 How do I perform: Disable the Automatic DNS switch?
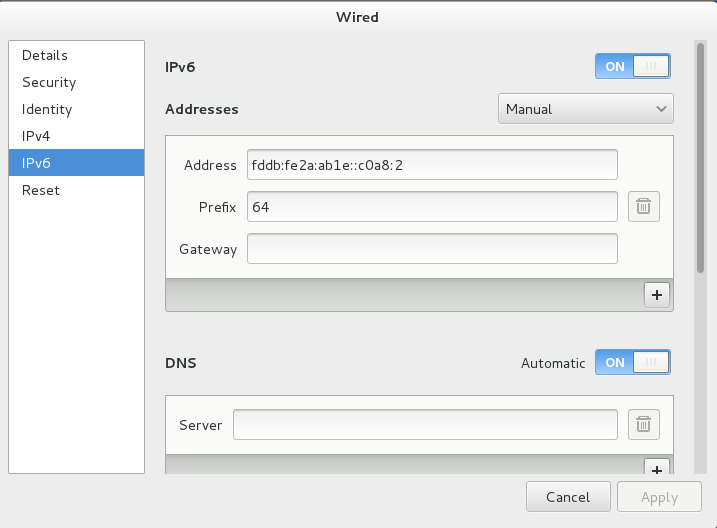tap(633, 363)
